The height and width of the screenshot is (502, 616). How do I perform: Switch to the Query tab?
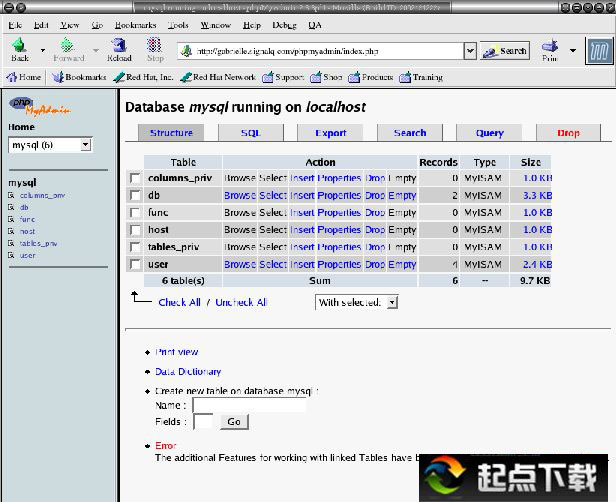pyautogui.click(x=489, y=133)
